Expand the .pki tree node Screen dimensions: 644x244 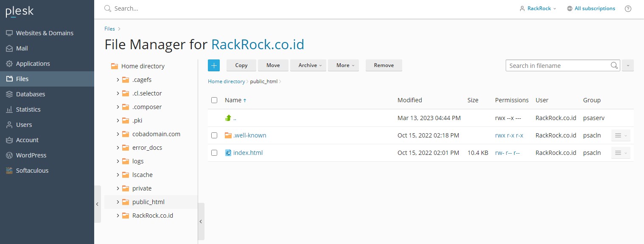tap(118, 121)
